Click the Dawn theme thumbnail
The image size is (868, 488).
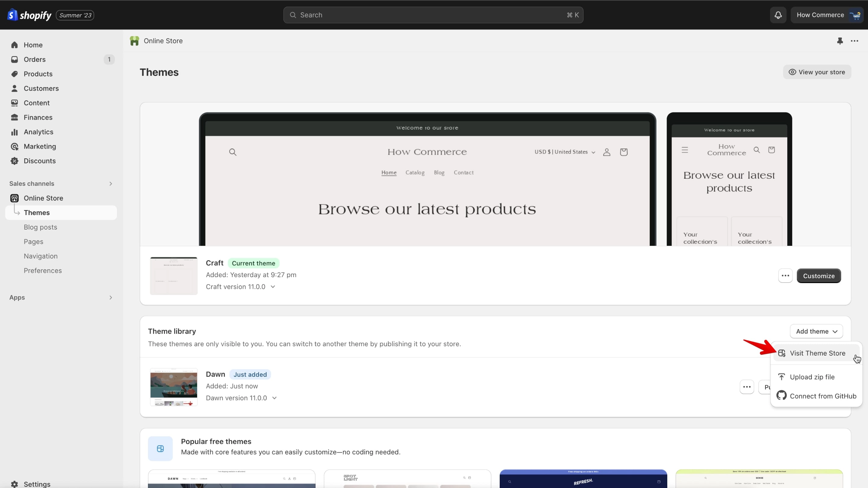click(174, 387)
